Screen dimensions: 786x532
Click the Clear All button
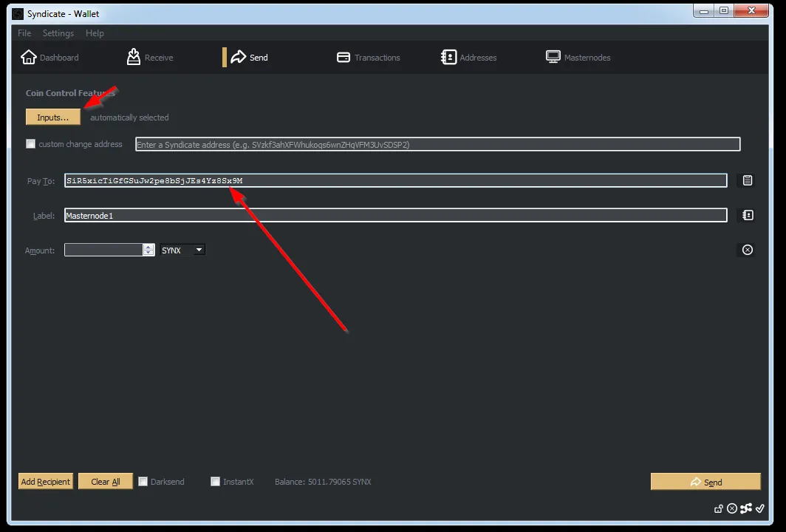pos(105,481)
